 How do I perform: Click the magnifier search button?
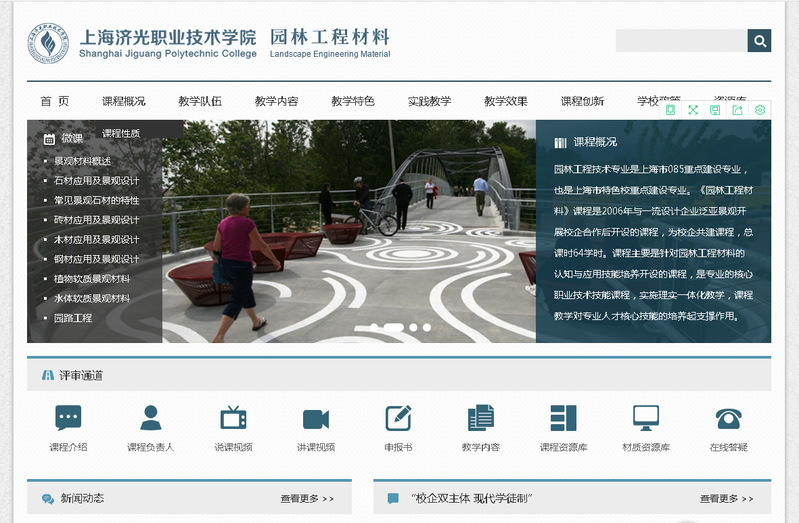(759, 41)
